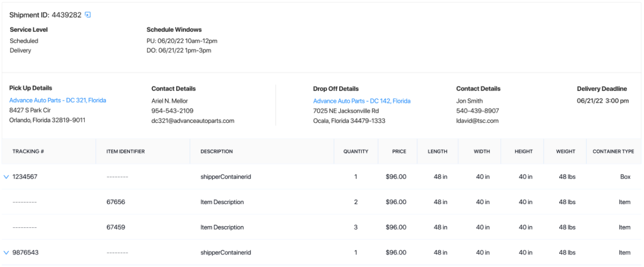The width and height of the screenshot is (644, 267).
Task: Click the open-shipment icon beside Shipment ID
Action: pyautogui.click(x=88, y=15)
